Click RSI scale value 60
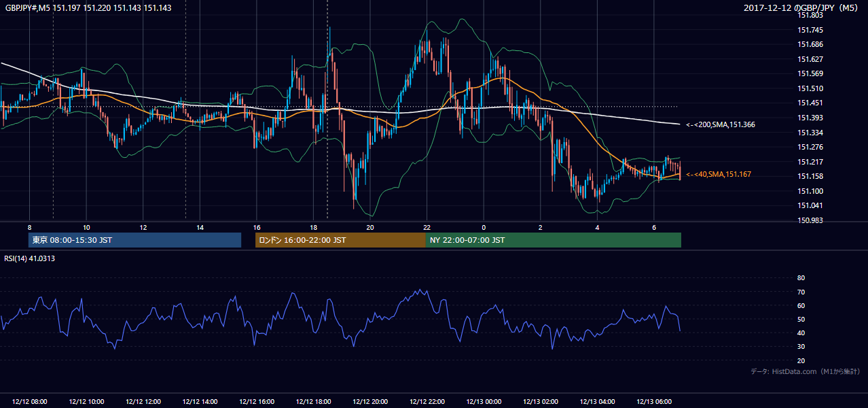The width and height of the screenshot is (868, 408). click(x=801, y=305)
